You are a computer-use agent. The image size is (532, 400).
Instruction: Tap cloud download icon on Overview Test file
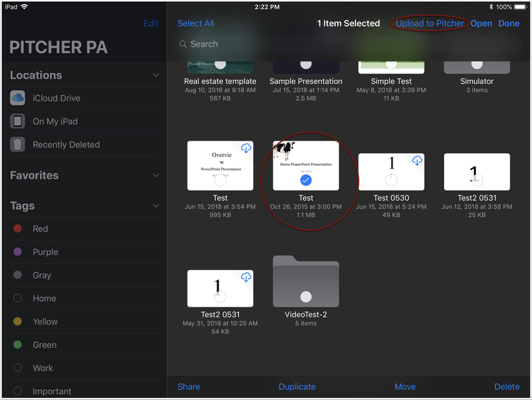click(246, 148)
